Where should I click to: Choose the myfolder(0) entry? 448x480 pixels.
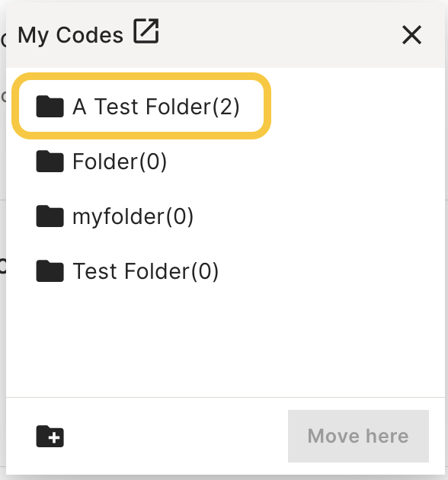133,216
